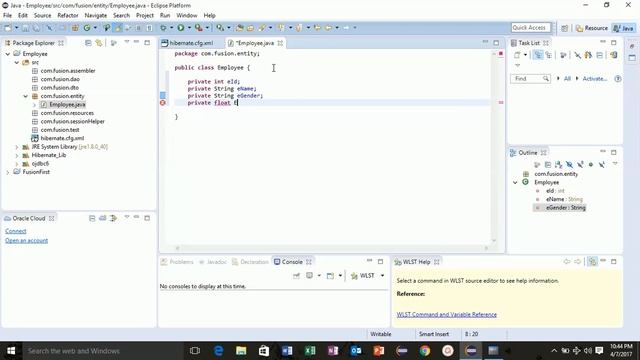The width and height of the screenshot is (640, 360).
Task: Open File Explorer from the taskbar
Action: pos(241,351)
